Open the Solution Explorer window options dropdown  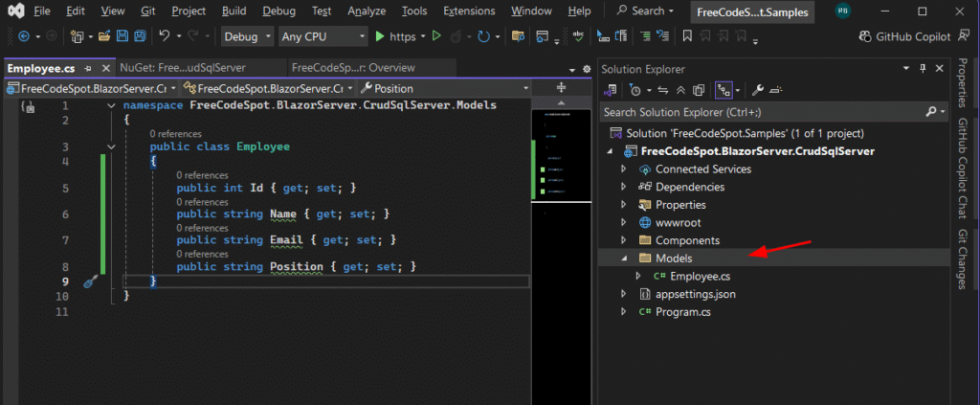[x=906, y=69]
